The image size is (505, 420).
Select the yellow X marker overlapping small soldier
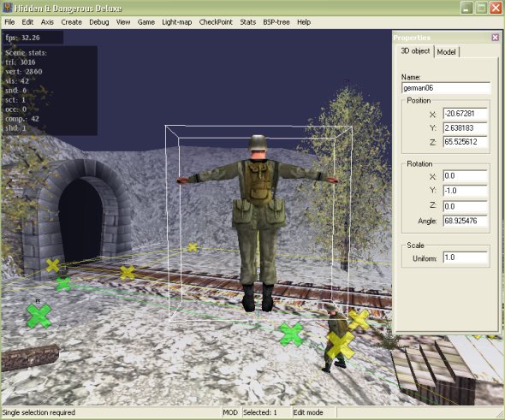click(x=341, y=345)
